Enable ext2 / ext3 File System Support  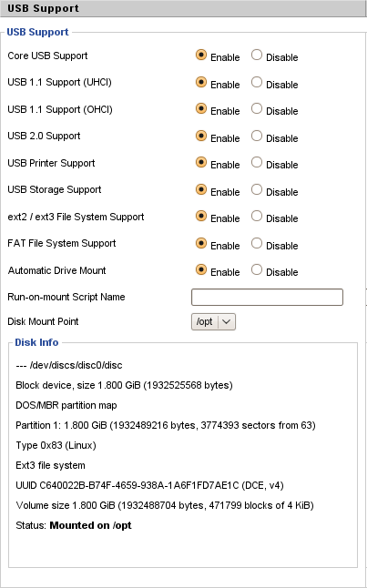pyautogui.click(x=201, y=216)
